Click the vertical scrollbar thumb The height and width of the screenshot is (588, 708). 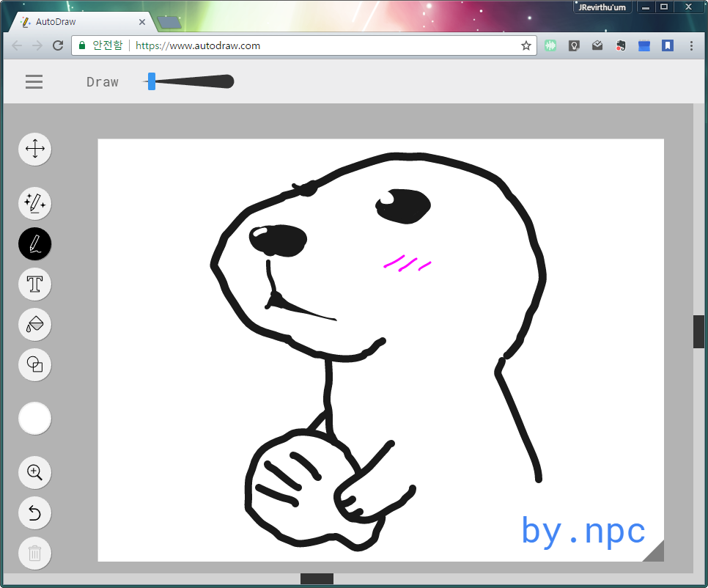pyautogui.click(x=698, y=331)
